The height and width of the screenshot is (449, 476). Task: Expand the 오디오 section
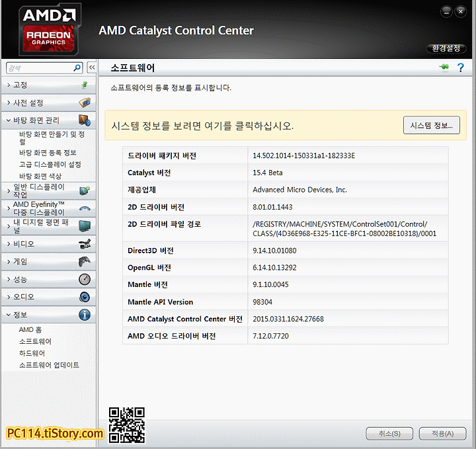tap(48, 297)
